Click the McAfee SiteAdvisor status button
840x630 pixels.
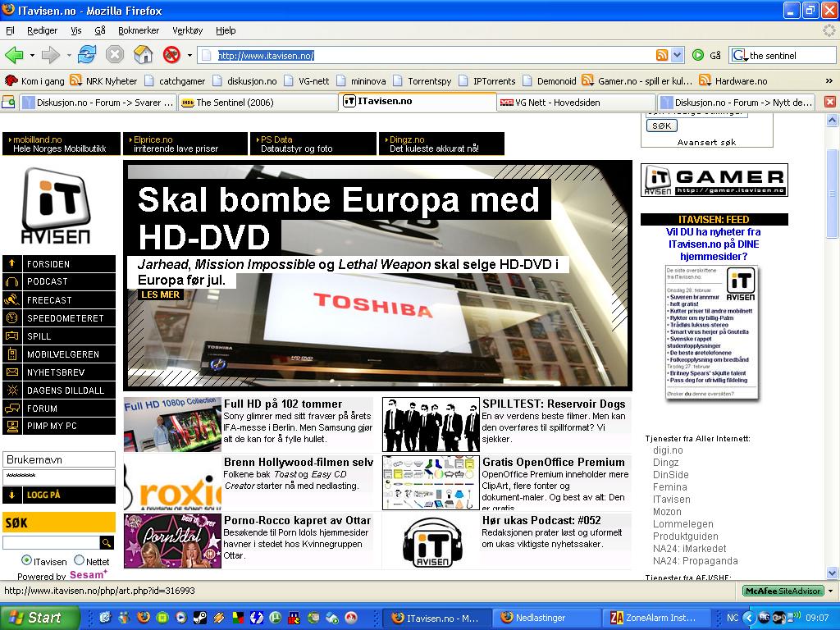pos(783,591)
